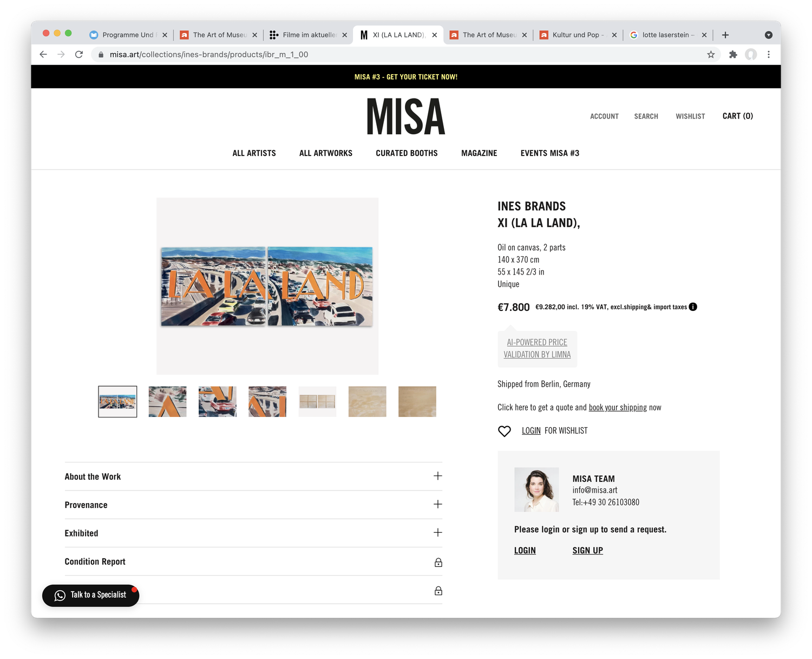Image resolution: width=812 pixels, height=659 pixels.
Task: Click AI-POWERED PRICE VALIDATION BY LIMNA
Action: tap(537, 349)
